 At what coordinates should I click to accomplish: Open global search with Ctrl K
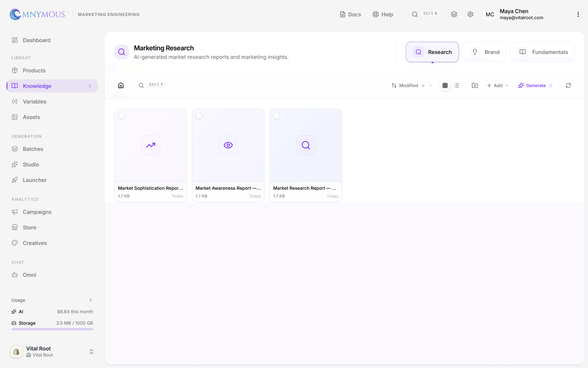click(x=426, y=14)
